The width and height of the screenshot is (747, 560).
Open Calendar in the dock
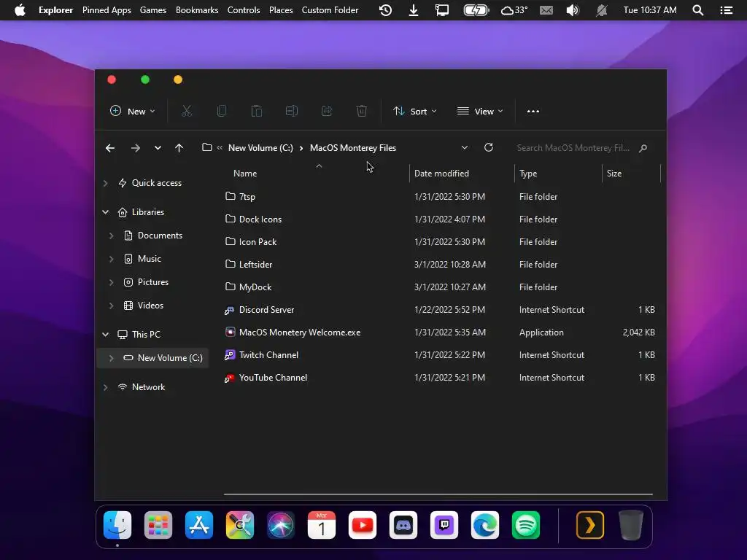322,525
